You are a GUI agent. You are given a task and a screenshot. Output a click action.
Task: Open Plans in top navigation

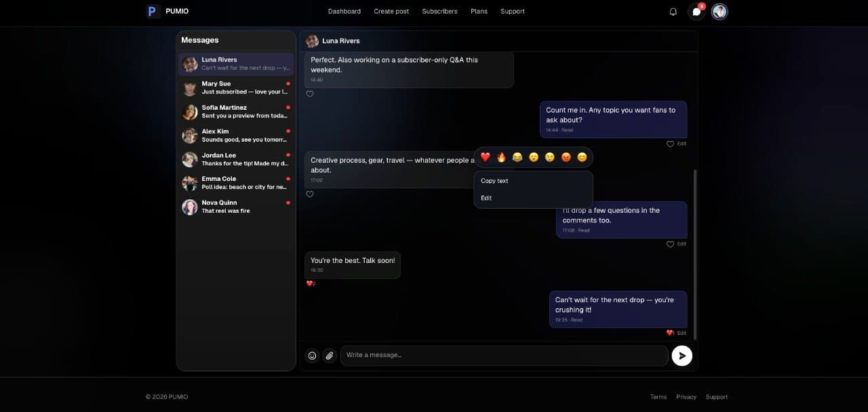(479, 12)
